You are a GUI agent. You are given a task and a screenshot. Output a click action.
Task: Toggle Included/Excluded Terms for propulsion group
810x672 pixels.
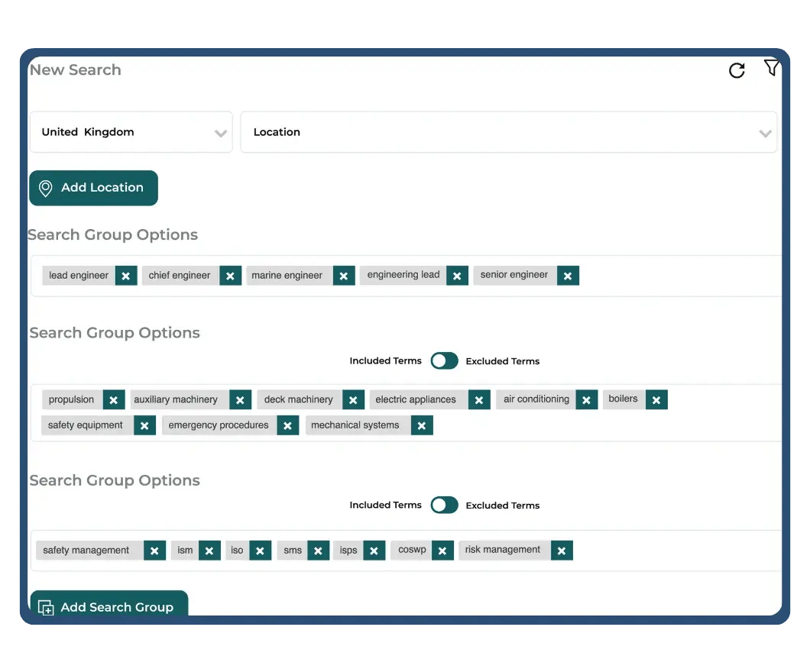444,360
